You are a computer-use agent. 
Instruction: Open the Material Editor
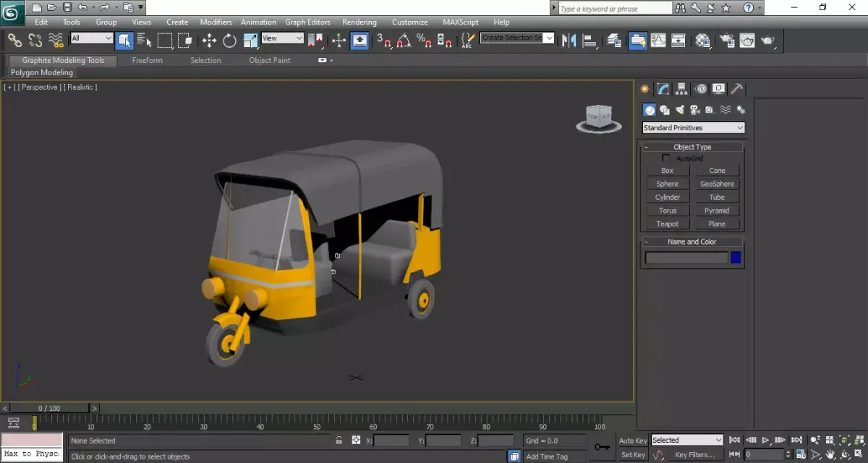tap(703, 40)
